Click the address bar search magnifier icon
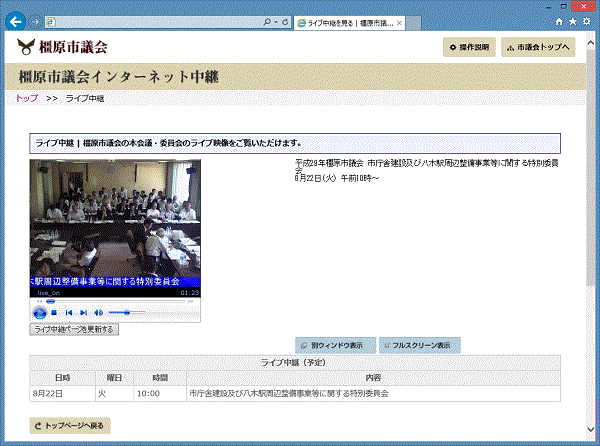 pos(267,22)
